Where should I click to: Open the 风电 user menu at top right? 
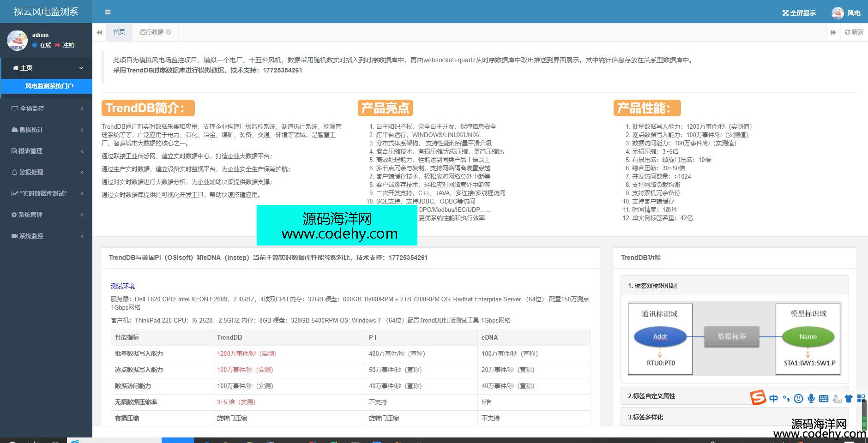(x=846, y=13)
